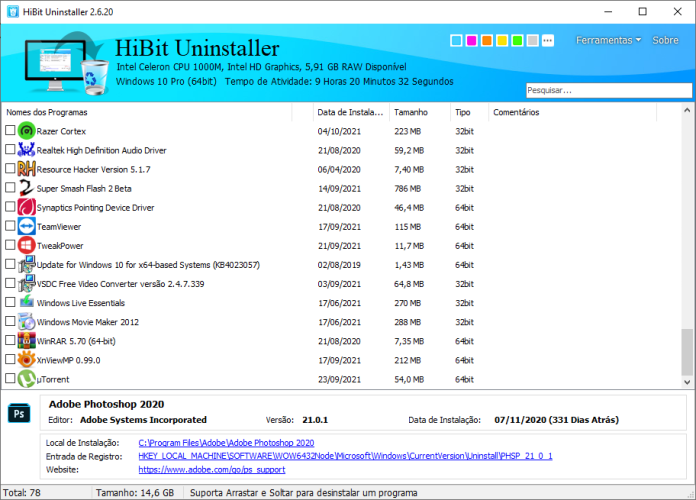Tick the Razer Cortex checkbox
696x500 pixels.
click(10, 130)
